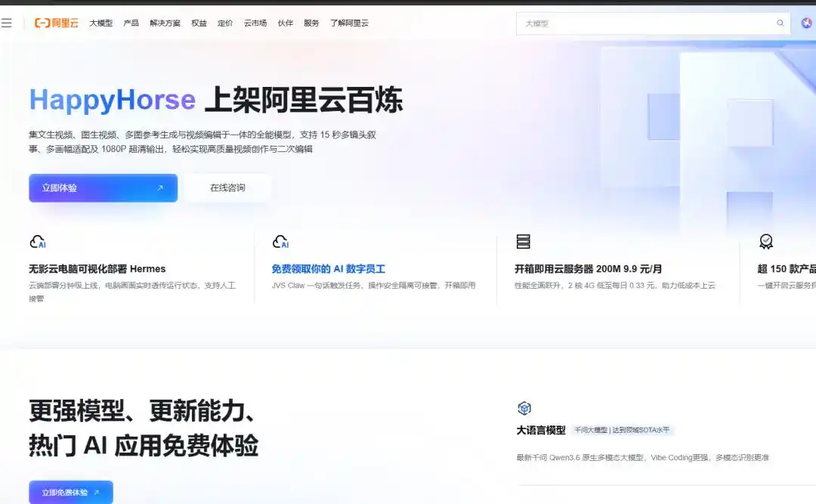Open the 大模型 nav menu

(x=101, y=23)
